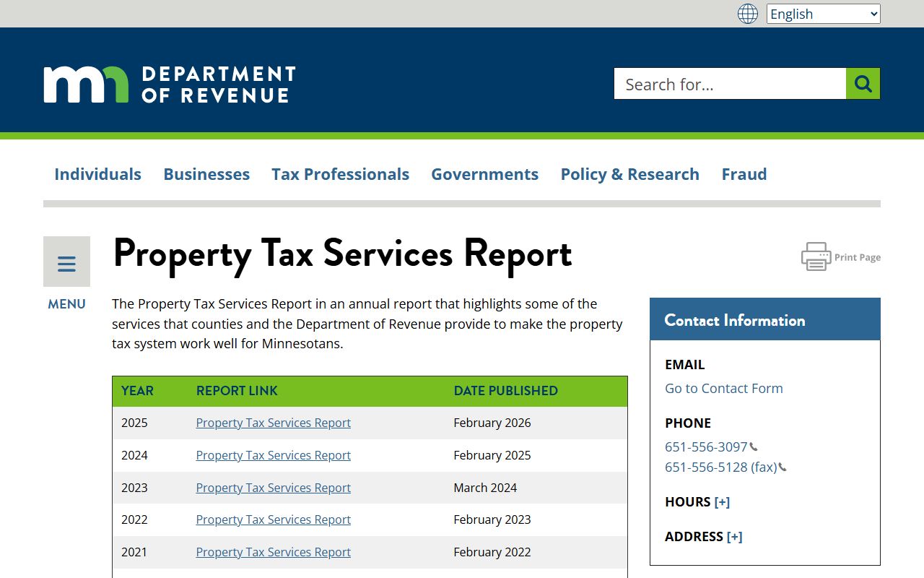924x578 pixels.
Task: Click fax number 651-556-5128
Action: (x=720, y=467)
